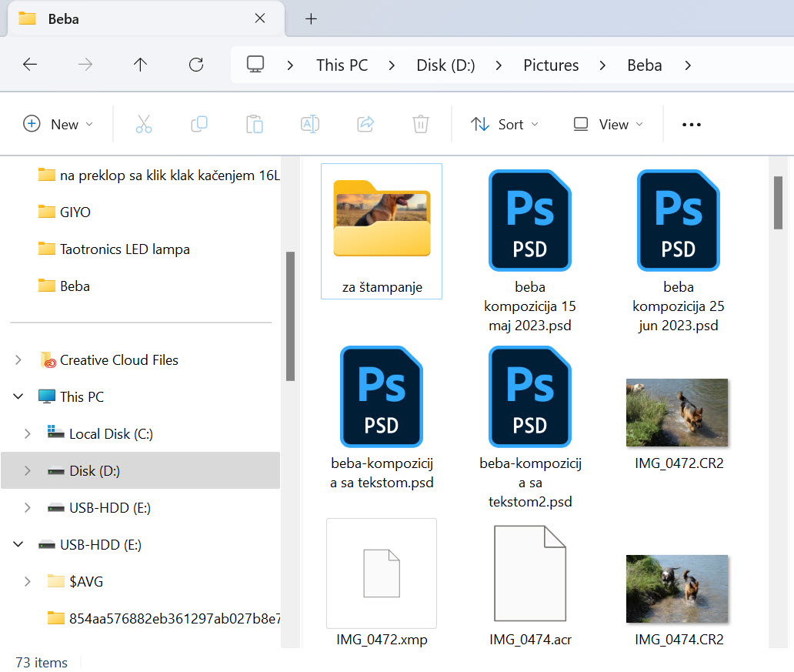Click Pictures in the breadcrumb path
Viewport: 794px width, 672px height.
pyautogui.click(x=551, y=65)
